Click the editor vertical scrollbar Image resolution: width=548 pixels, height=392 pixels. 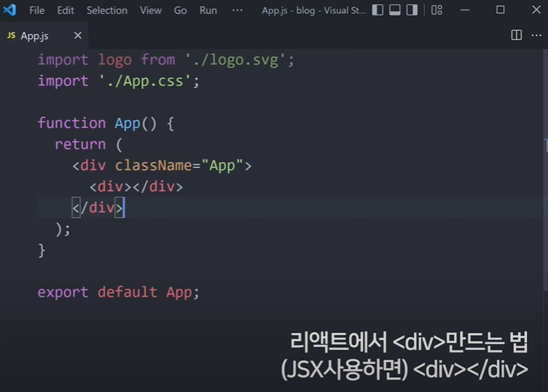545,170
